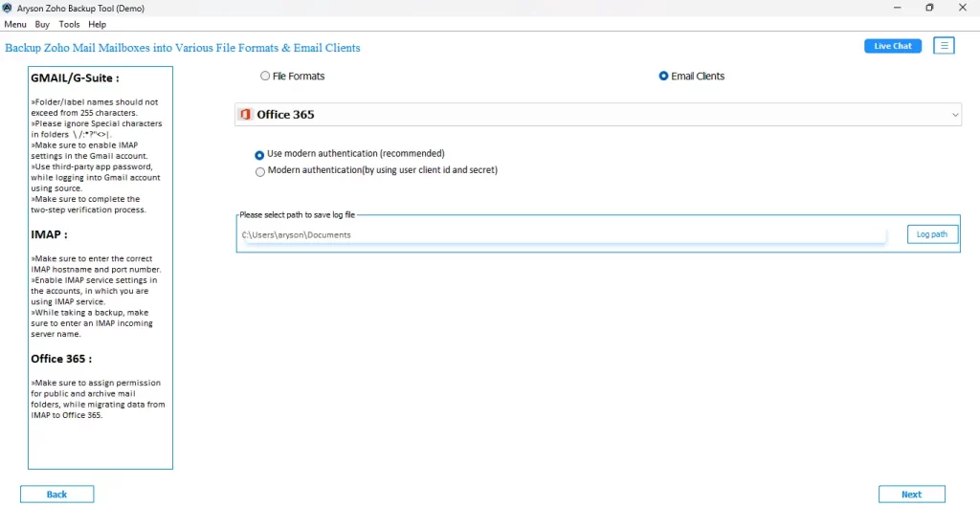Close the Aryson Zoho Backup Tool window
980x507 pixels.
[x=962, y=8]
